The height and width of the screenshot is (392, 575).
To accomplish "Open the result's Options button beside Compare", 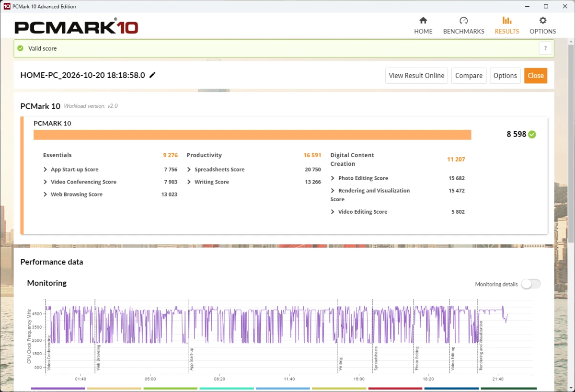I will (505, 76).
